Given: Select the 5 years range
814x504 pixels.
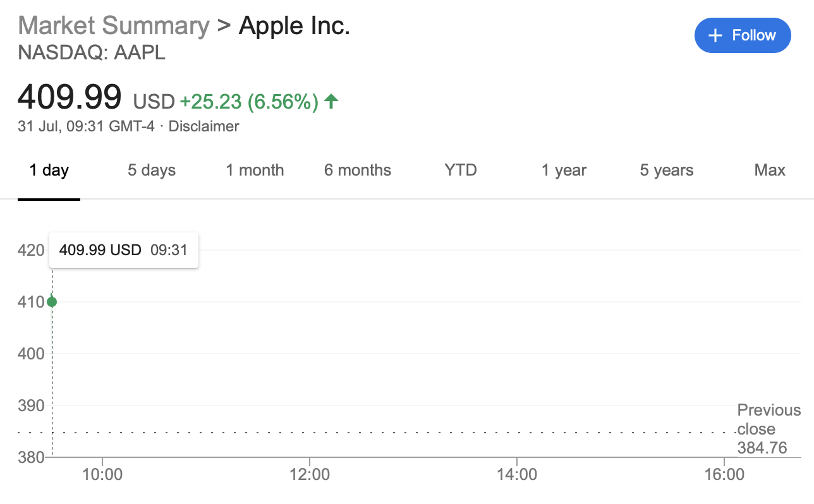Looking at the screenshot, I should click(x=666, y=170).
